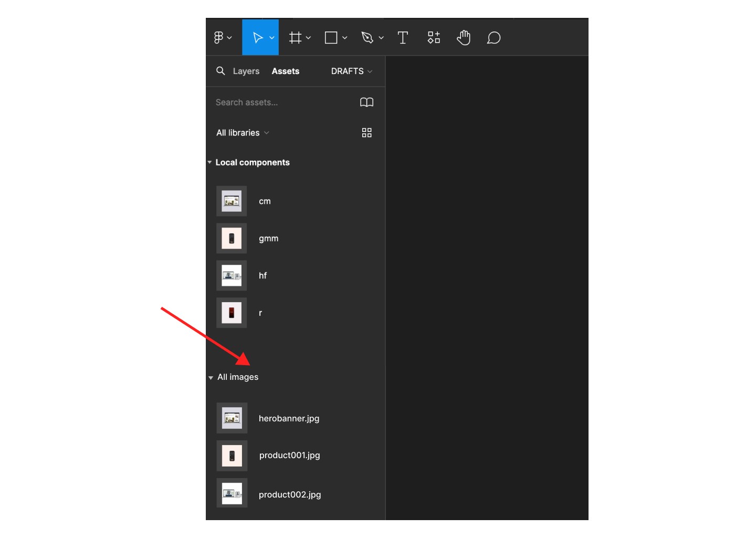Select the Frame tool
The image size is (756, 538).
coord(295,38)
